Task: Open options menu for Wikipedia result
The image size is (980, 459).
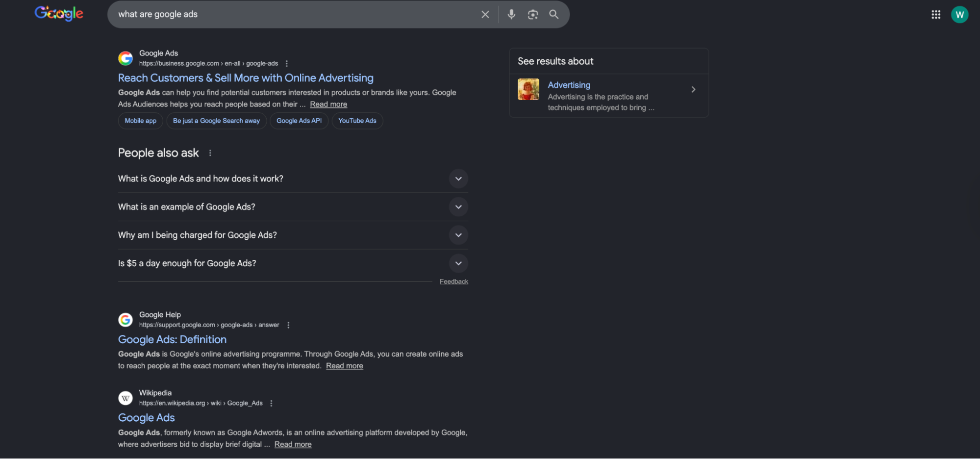Action: [x=271, y=403]
